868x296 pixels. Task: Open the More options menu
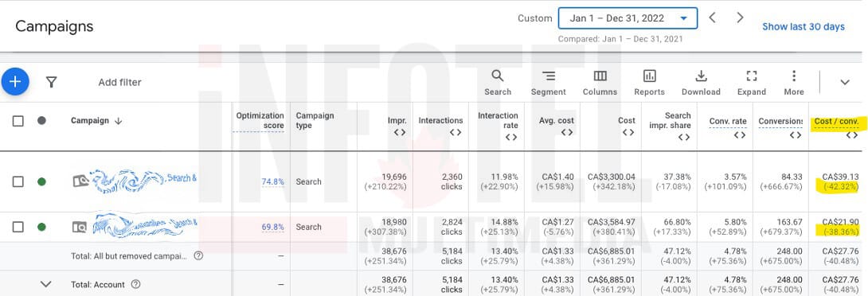click(794, 83)
